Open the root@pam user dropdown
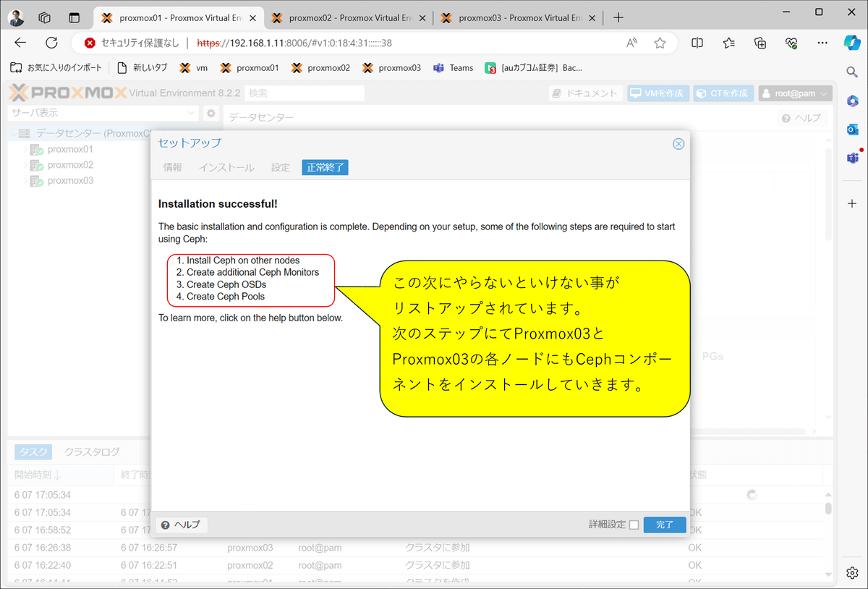Screen dimensions: 868x589 point(795,93)
